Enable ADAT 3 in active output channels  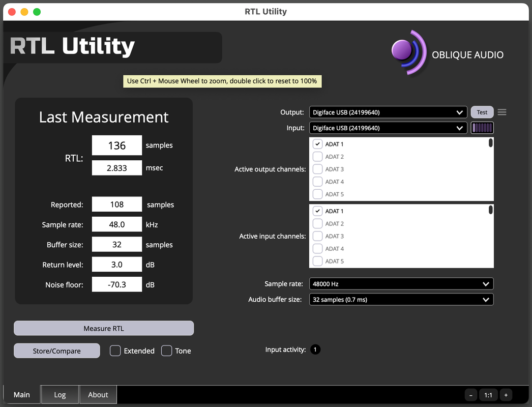coord(317,169)
